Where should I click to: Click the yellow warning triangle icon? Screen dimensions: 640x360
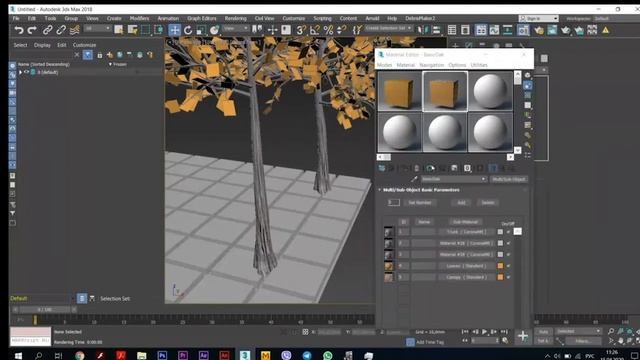[x=605, y=30]
